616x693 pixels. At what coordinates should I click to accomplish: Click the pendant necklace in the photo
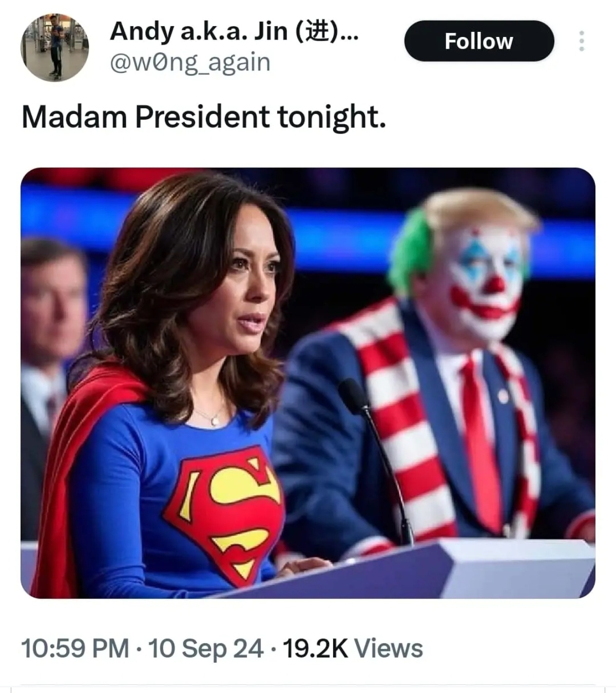pyautogui.click(x=215, y=420)
